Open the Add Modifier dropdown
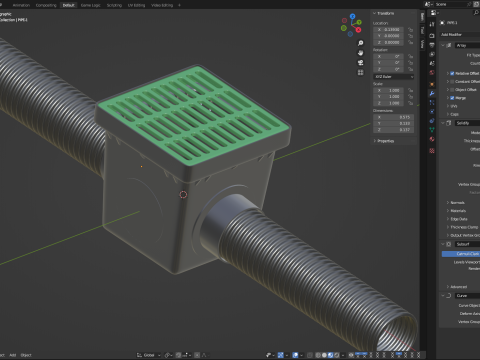 pos(460,35)
